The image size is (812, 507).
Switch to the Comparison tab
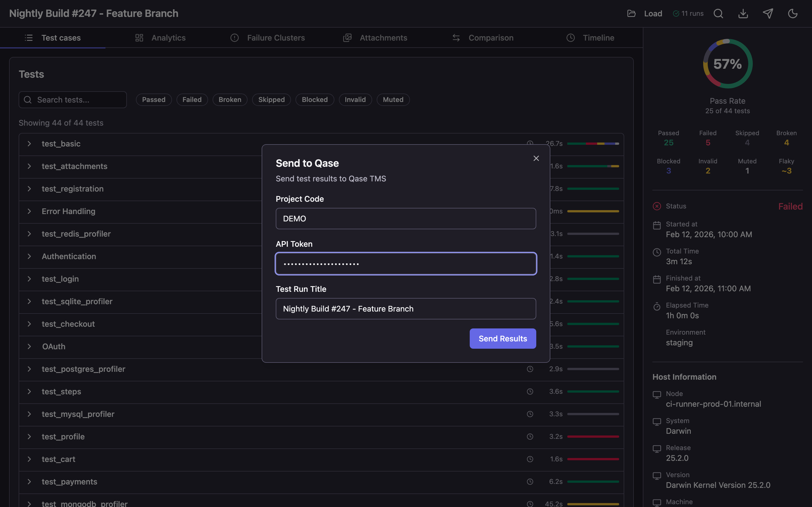[x=491, y=37]
